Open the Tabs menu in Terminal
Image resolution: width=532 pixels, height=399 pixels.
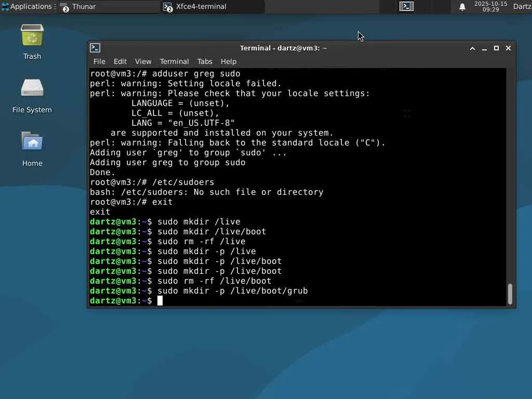(205, 61)
